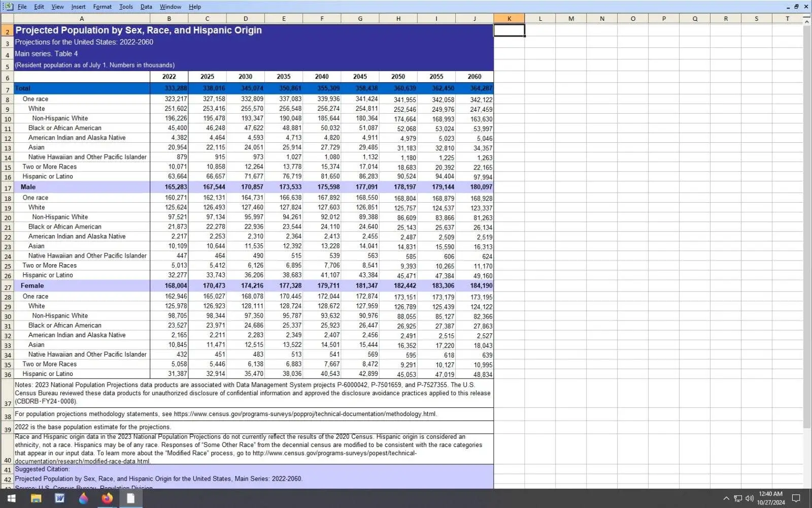Image resolution: width=812 pixels, height=508 pixels.
Task: Open the Format menu
Action: (102, 7)
